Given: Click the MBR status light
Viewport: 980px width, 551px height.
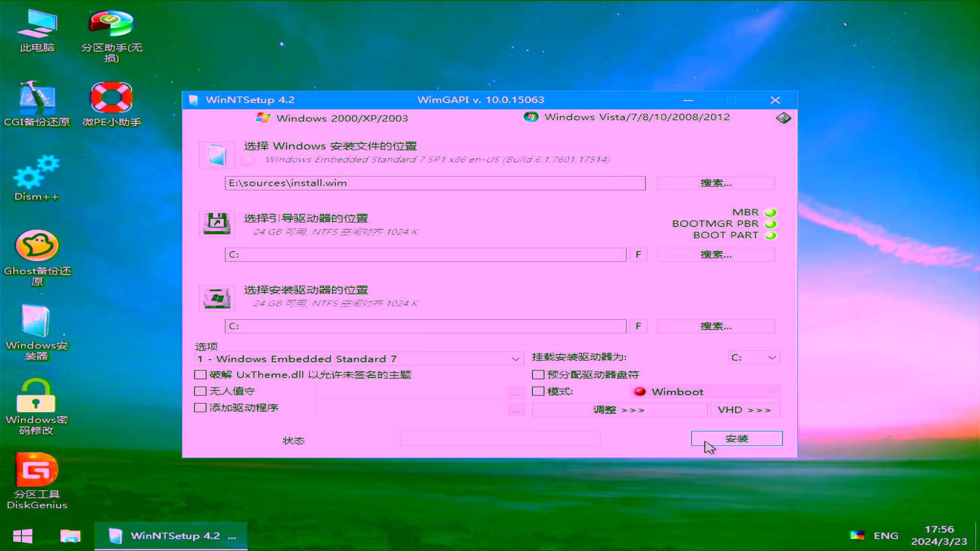Looking at the screenshot, I should tap(771, 212).
